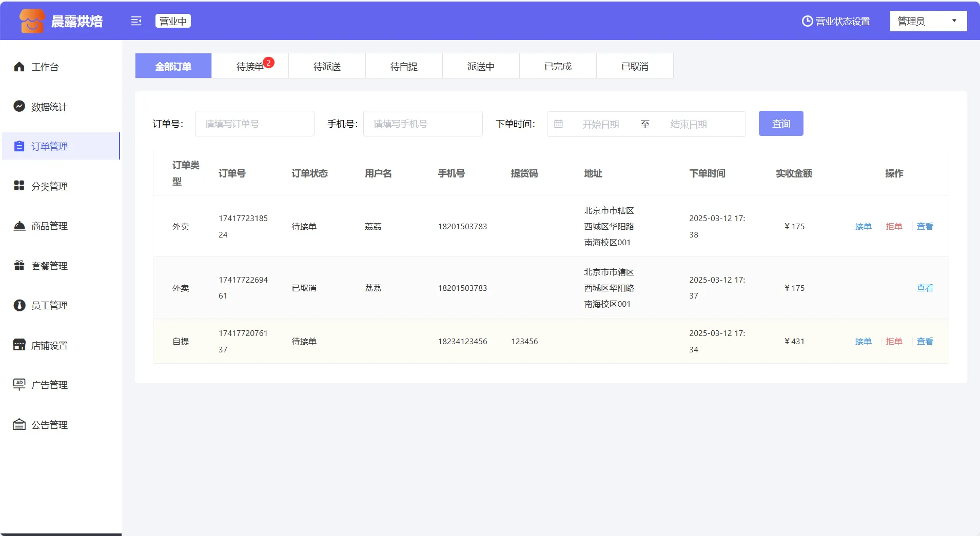Screen dimensions: 980x536
Task: Click the 分类管理 grid icon
Action: (19, 186)
